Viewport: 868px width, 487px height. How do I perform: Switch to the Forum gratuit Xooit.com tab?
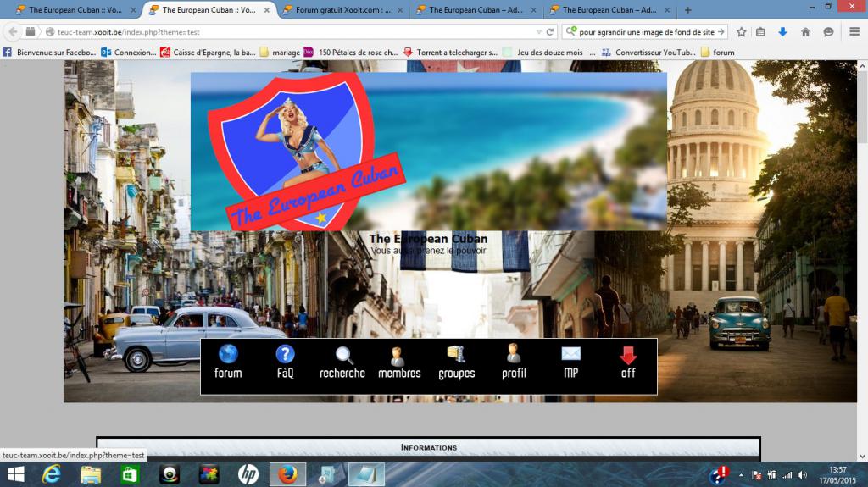click(x=342, y=10)
